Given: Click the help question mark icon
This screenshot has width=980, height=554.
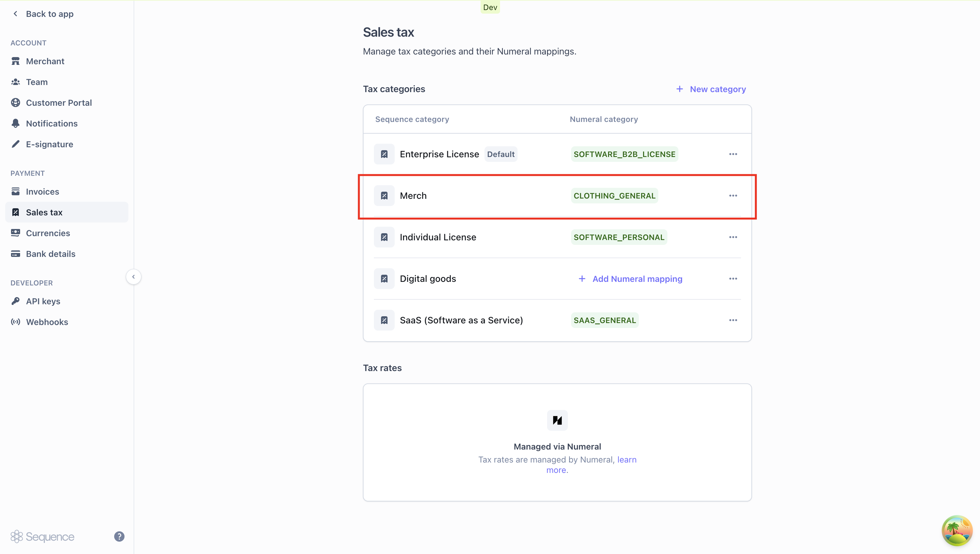Looking at the screenshot, I should click(x=119, y=536).
